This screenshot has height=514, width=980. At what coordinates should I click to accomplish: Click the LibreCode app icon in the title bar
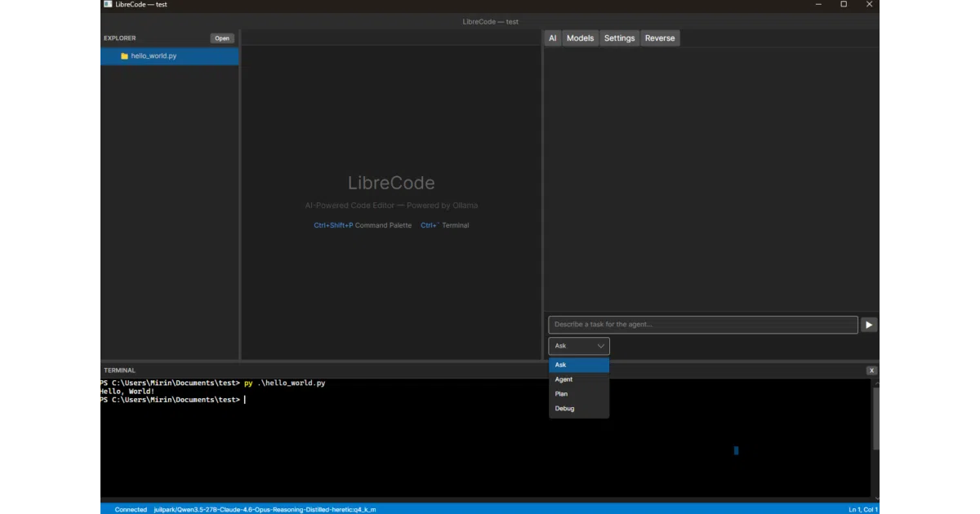[x=108, y=4]
